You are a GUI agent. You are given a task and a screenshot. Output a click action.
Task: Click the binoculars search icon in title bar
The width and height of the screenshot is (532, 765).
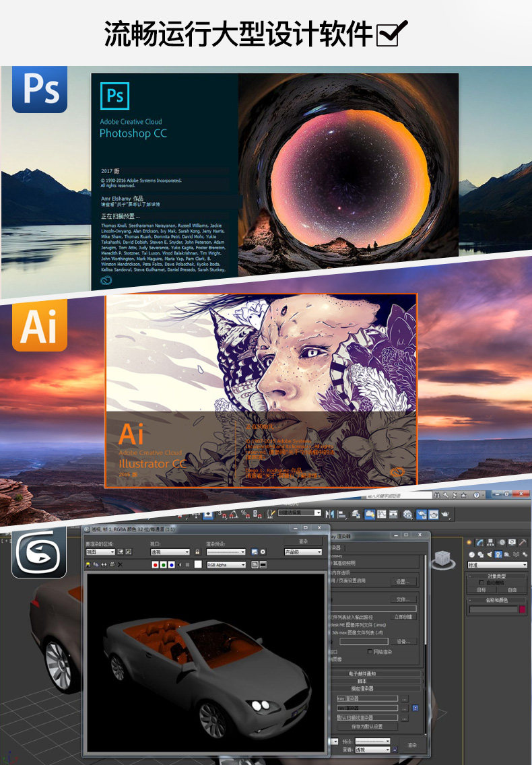436,495
